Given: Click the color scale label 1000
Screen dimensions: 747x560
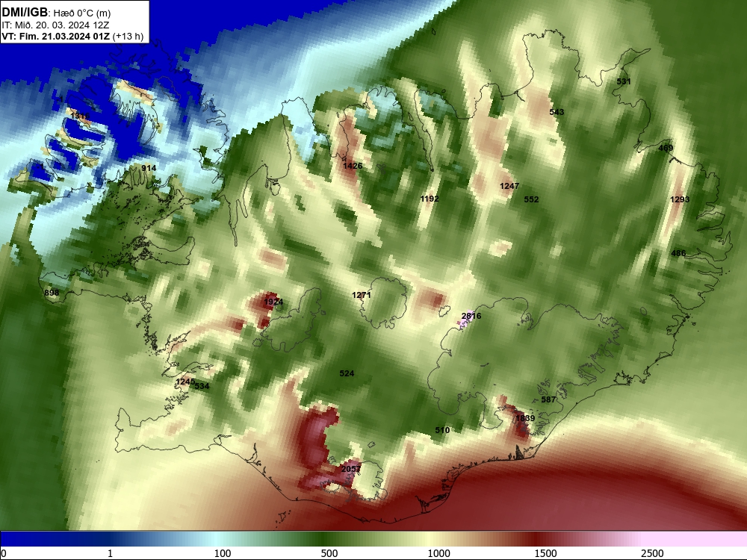Looking at the screenshot, I should coord(438,553).
